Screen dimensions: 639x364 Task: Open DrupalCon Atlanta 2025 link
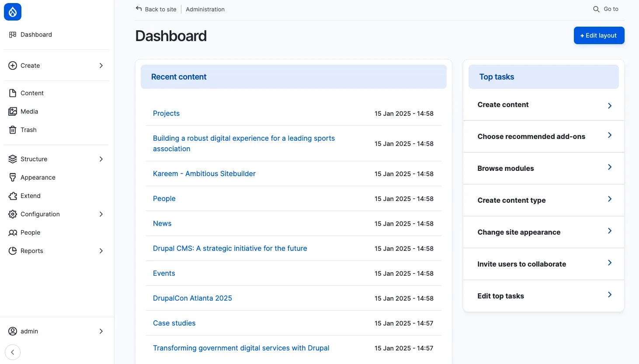[192, 298]
